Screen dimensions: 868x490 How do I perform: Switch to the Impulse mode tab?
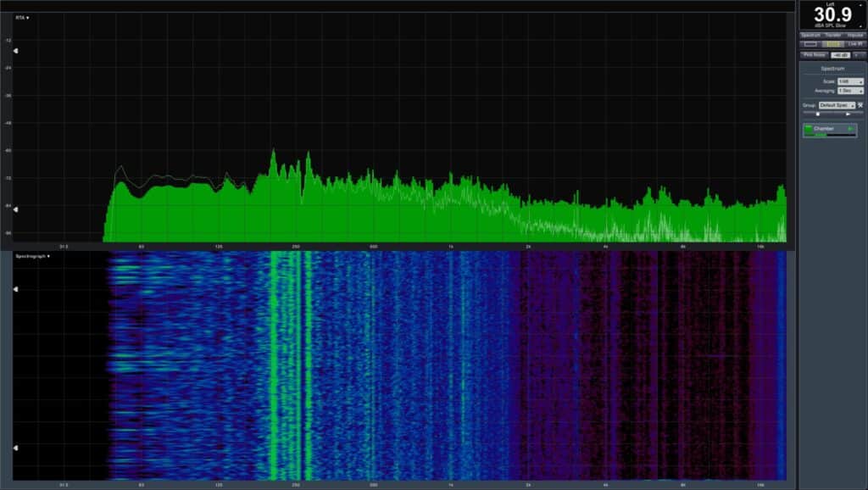tap(855, 36)
